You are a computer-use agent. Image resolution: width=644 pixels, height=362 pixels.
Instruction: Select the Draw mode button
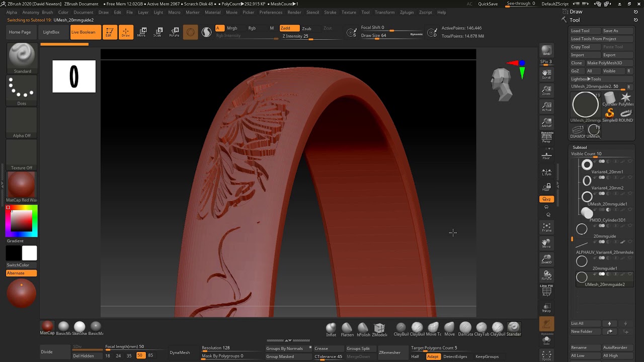126,32
